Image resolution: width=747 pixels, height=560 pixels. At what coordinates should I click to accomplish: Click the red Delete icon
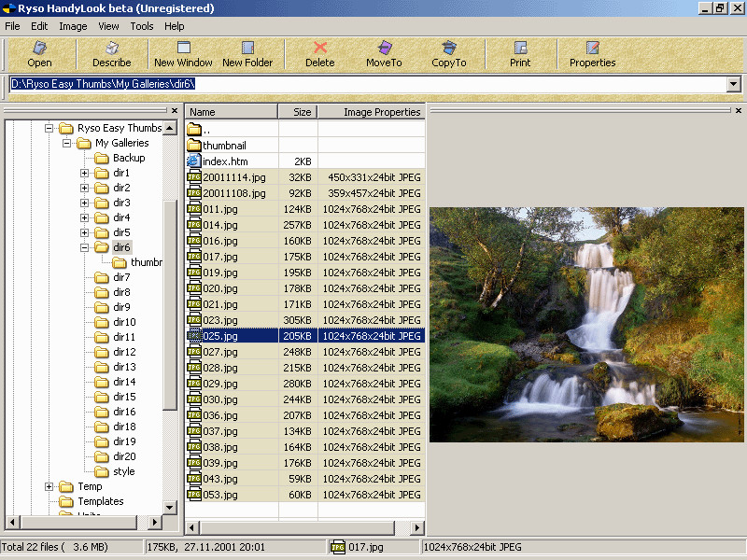point(320,48)
